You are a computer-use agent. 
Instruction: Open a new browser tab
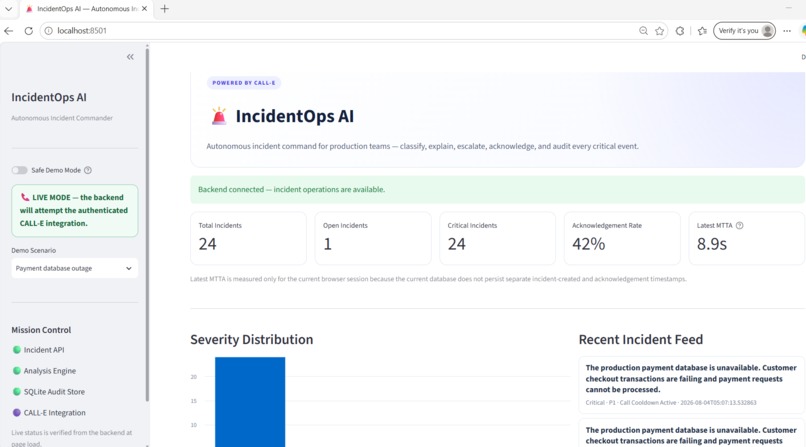point(164,9)
